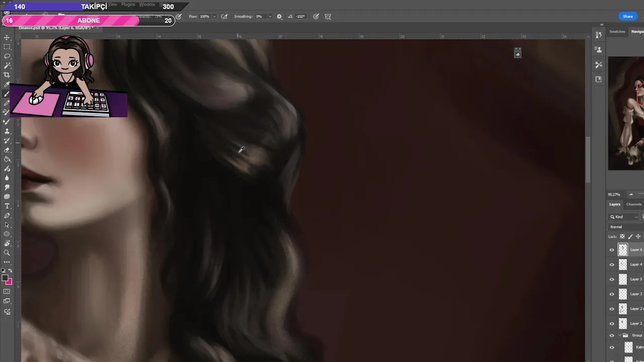Open the third icon in the right dock
644x362 pixels.
[x=598, y=65]
